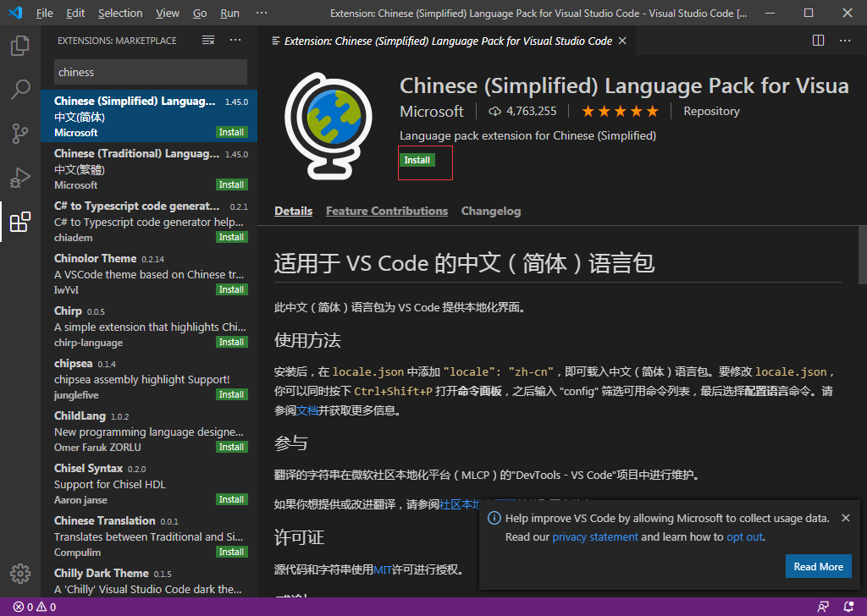Viewport: 867px width, 616px height.
Task: Expand the overflow menu ellipsis in menu bar
Action: coord(262,14)
